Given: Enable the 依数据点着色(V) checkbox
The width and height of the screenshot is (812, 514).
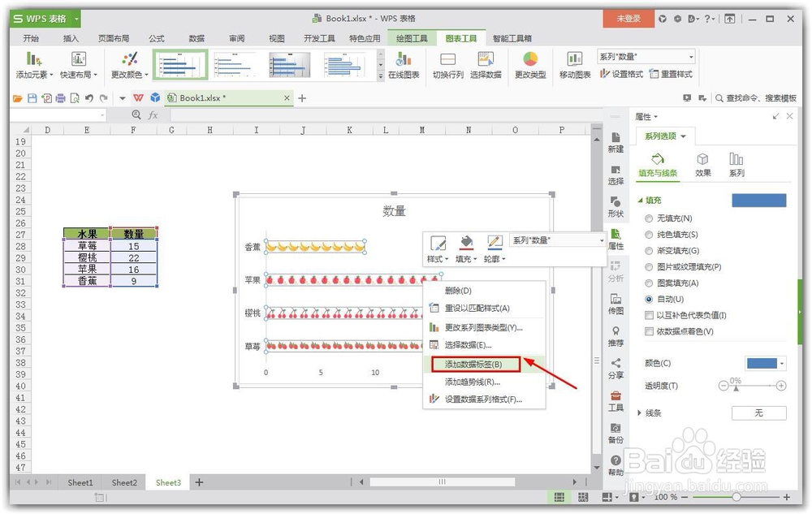Looking at the screenshot, I should 648,331.
